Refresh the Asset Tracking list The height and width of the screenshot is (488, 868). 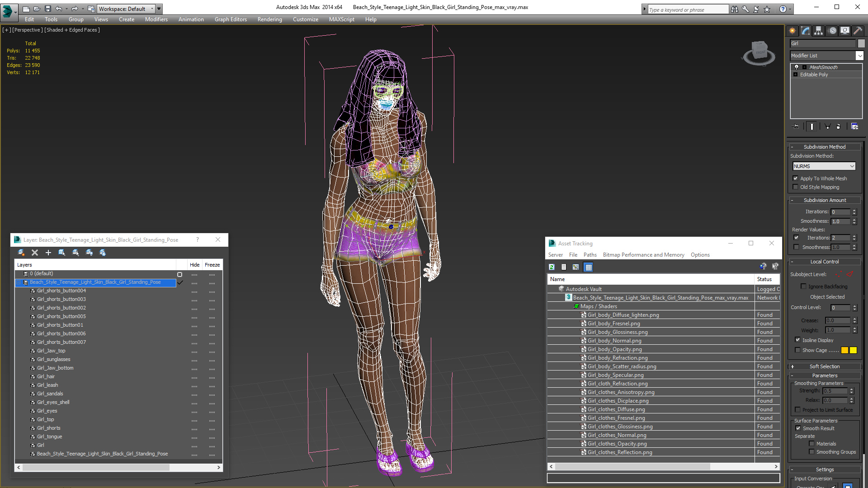(x=552, y=267)
